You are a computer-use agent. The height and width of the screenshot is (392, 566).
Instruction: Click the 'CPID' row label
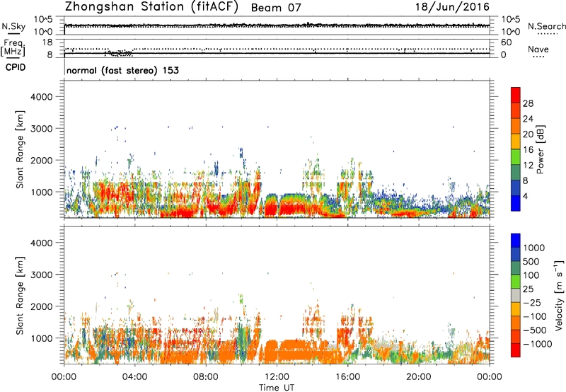tap(16, 67)
